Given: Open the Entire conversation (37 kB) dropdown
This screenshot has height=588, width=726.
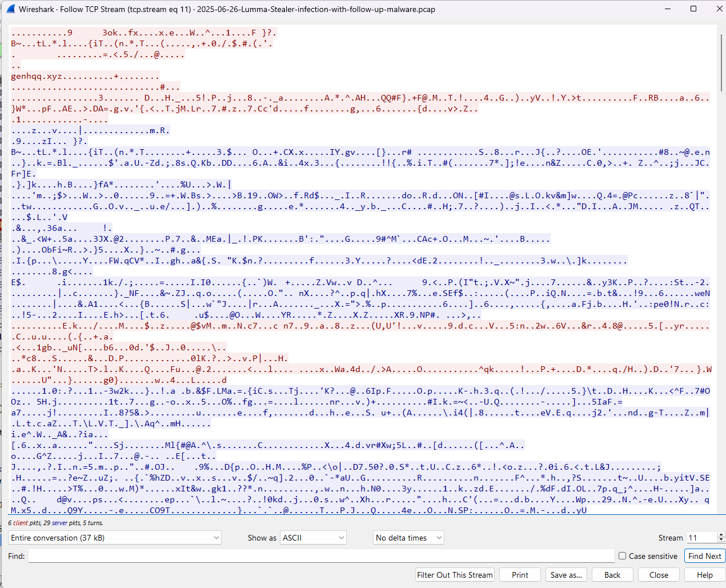Looking at the screenshot, I should click(x=115, y=538).
